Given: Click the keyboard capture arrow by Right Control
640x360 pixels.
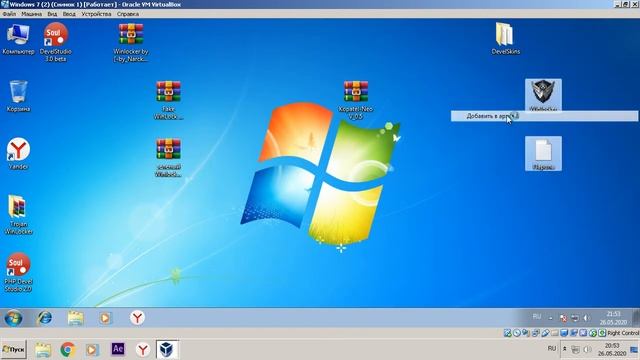Looking at the screenshot, I should pyautogui.click(x=602, y=333).
